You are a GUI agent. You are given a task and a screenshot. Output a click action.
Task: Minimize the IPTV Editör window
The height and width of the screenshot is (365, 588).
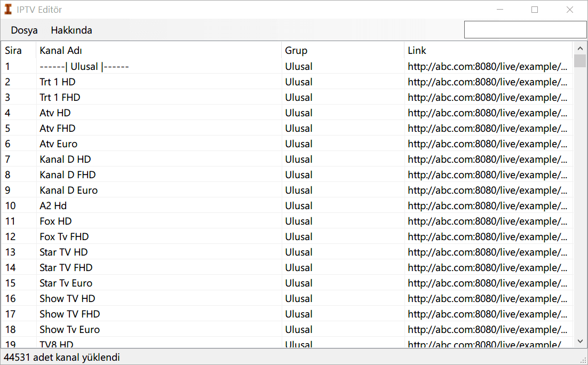click(500, 10)
